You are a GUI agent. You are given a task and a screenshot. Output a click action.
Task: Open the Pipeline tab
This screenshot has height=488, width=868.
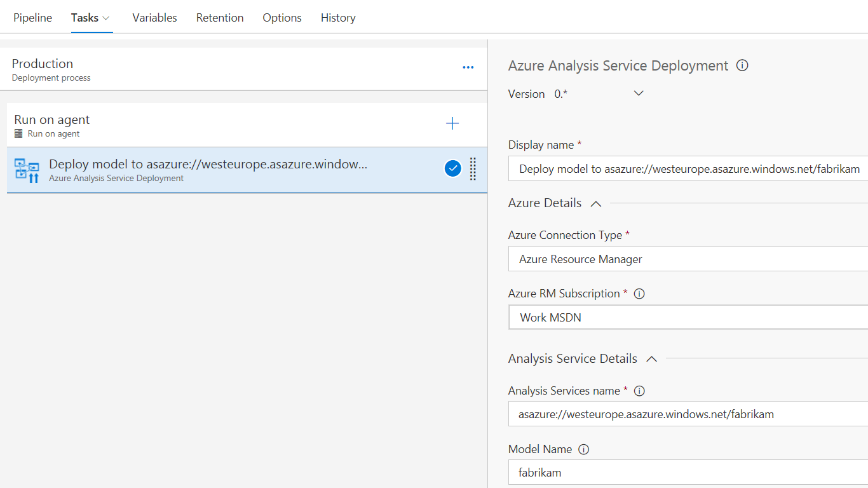(32, 18)
